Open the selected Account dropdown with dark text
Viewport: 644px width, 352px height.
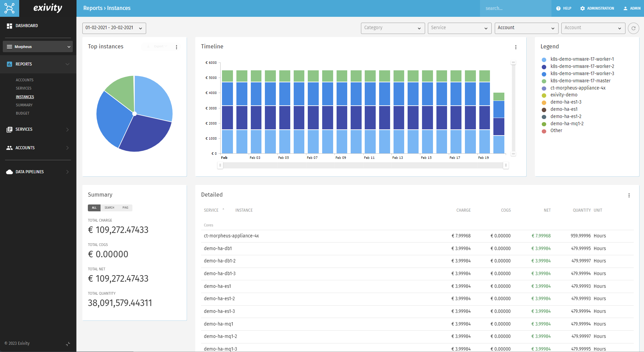(x=527, y=28)
